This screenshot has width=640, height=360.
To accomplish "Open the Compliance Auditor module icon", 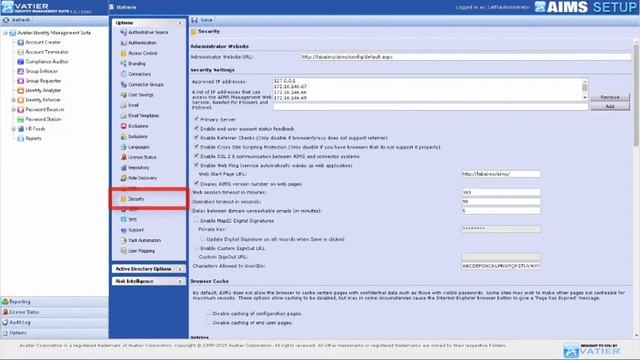I will tap(20, 62).
